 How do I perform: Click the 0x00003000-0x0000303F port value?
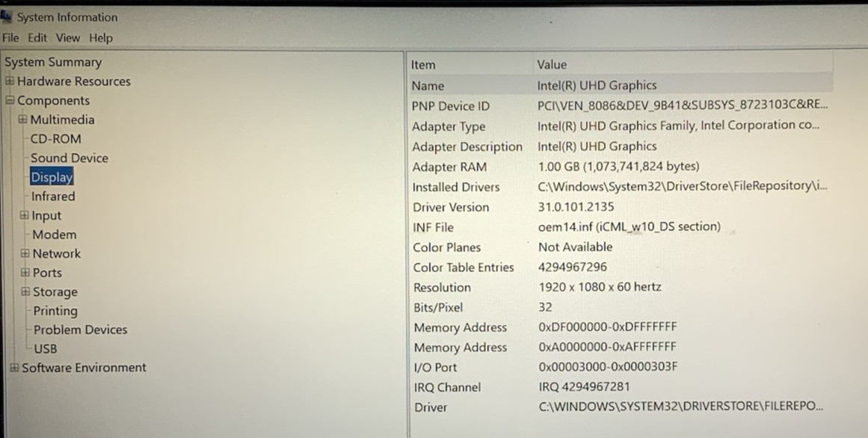[608, 366]
